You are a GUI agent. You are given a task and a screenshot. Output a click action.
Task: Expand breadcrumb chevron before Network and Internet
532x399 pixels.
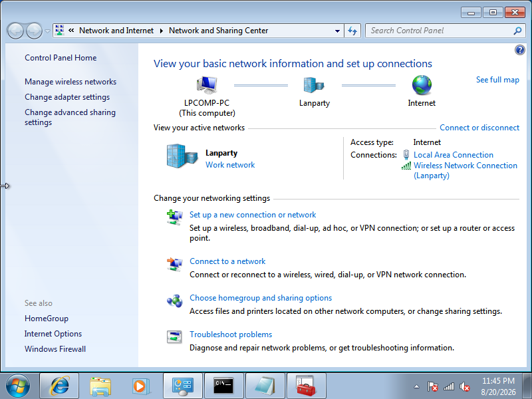coord(71,31)
